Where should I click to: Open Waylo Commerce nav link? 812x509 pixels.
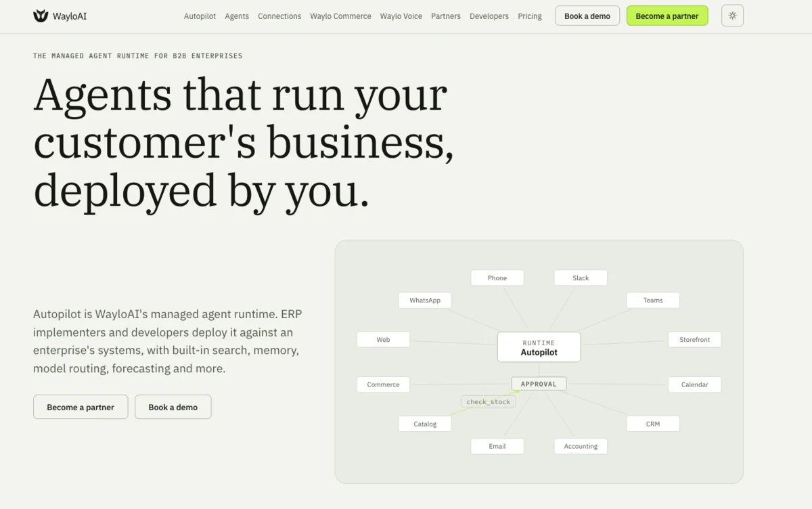point(340,16)
